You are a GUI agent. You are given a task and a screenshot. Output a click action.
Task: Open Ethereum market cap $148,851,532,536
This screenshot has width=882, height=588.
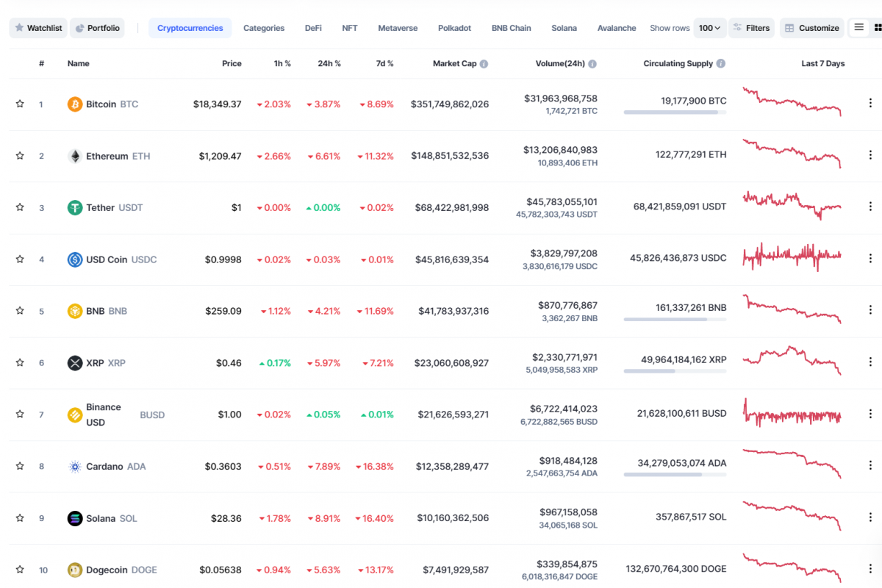tap(450, 156)
